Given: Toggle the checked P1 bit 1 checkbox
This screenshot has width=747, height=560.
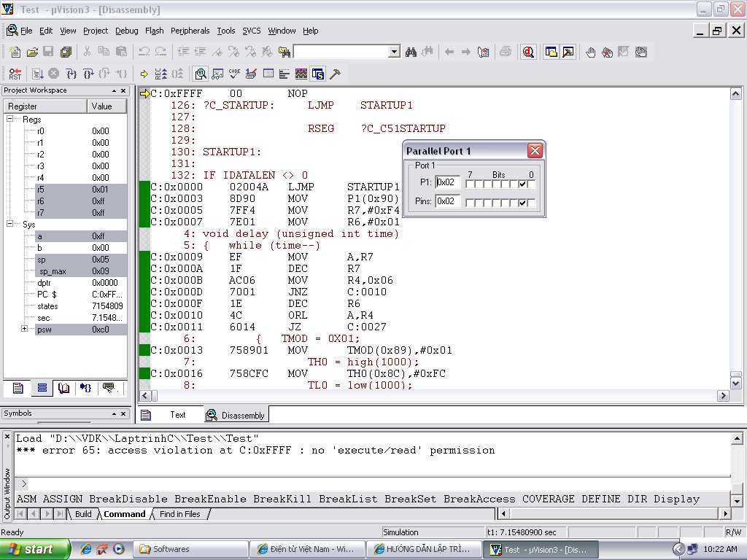Looking at the screenshot, I should pyautogui.click(x=522, y=184).
